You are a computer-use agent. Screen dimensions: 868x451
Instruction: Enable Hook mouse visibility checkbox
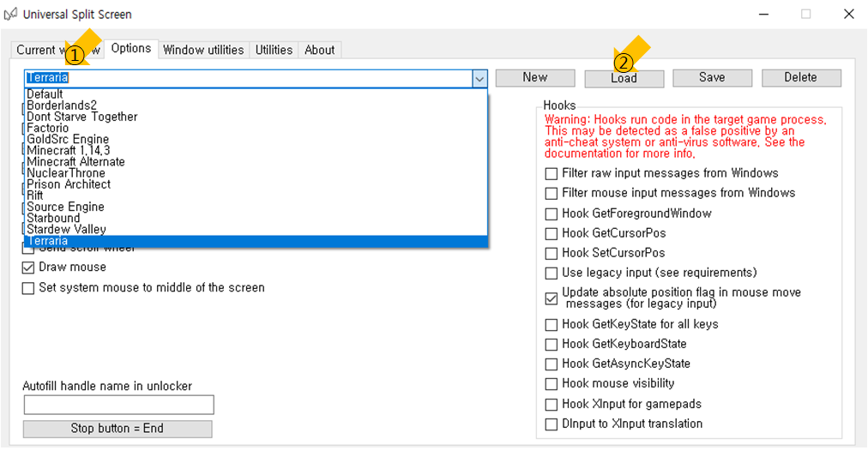coord(552,384)
